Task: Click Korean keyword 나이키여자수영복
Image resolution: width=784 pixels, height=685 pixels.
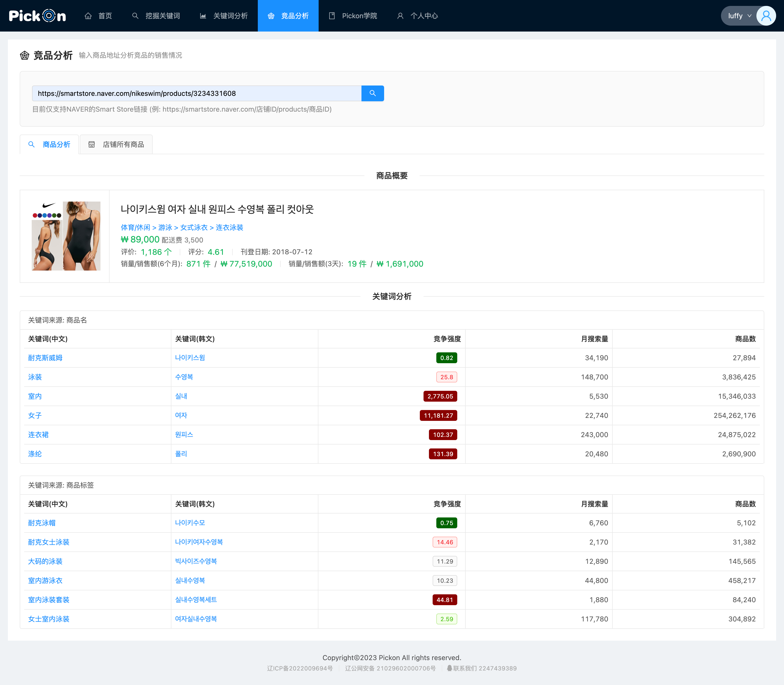Action: [199, 542]
